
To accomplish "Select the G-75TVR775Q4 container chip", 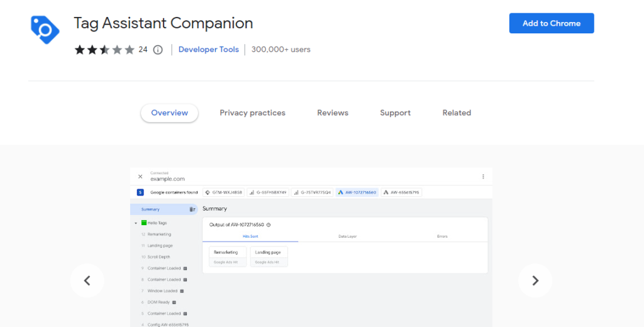I will [312, 192].
